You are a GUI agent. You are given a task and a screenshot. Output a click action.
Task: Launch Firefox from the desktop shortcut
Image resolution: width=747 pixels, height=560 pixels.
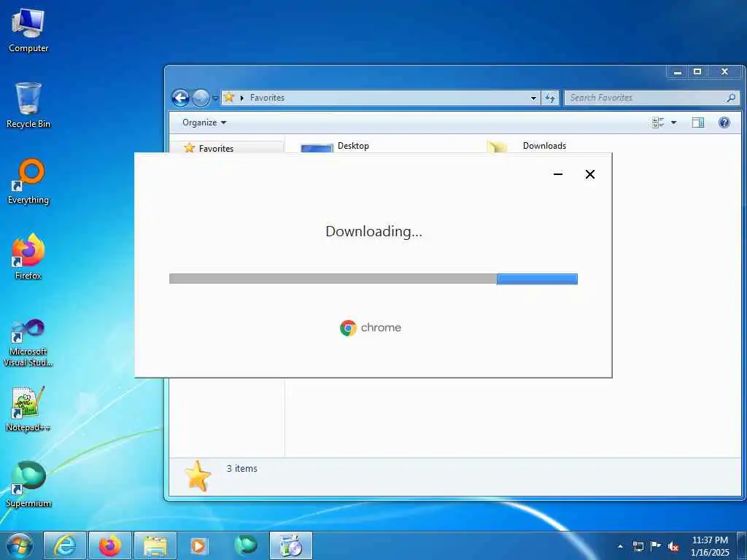[x=28, y=257]
